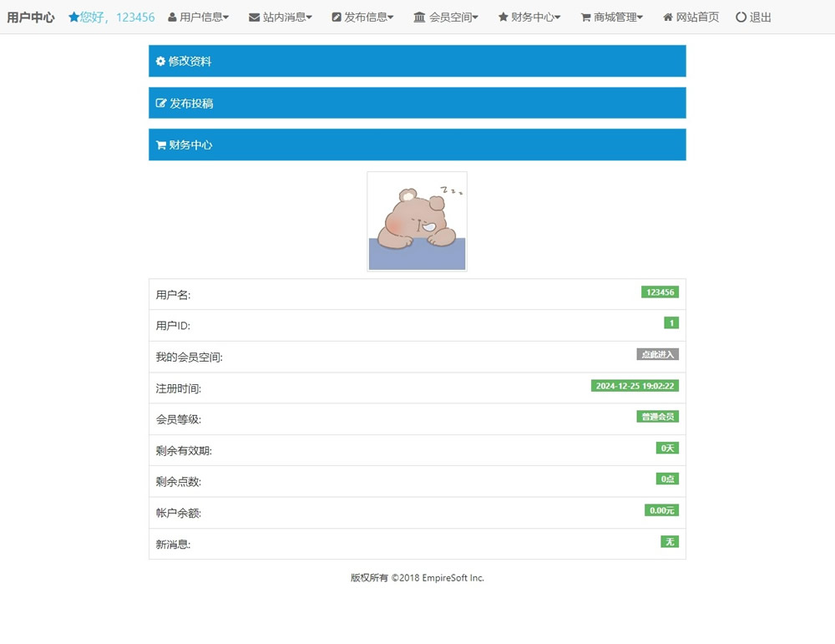This screenshot has height=644, width=835.
Task: Click the circular logout icon next to 退出
Action: point(741,17)
